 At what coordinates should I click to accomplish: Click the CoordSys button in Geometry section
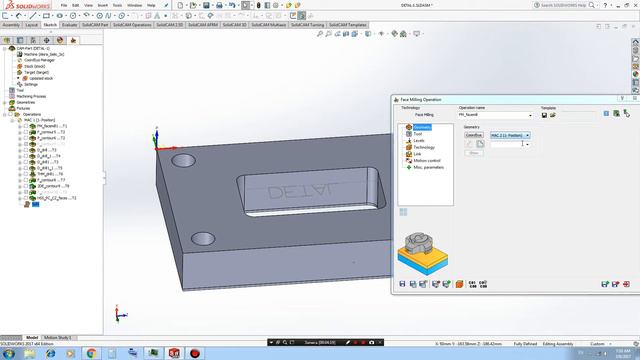click(473, 135)
